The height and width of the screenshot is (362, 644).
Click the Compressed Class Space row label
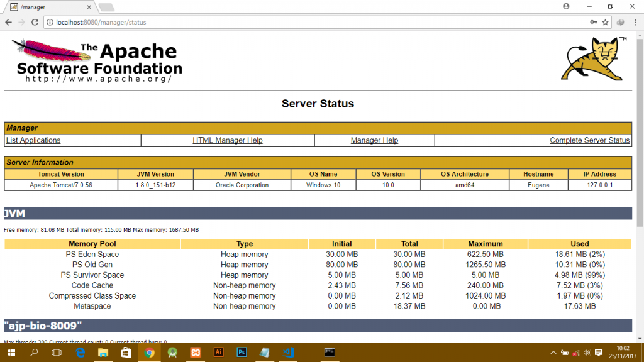[x=92, y=296]
